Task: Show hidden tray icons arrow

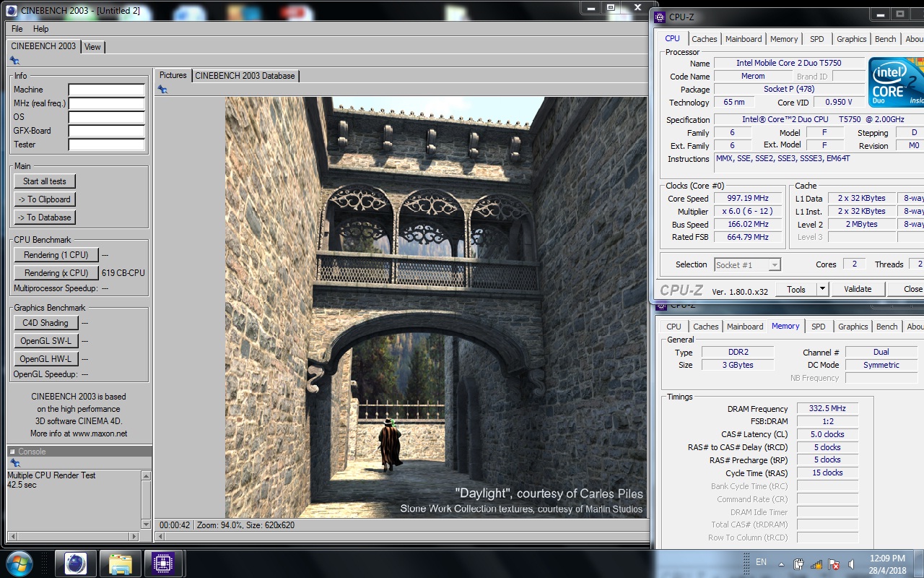Action: [781, 564]
